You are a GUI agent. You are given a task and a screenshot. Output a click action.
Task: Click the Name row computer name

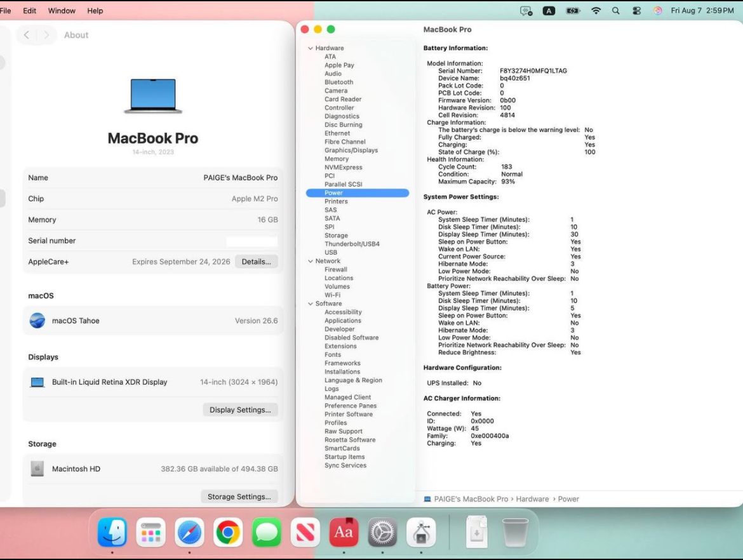click(241, 178)
